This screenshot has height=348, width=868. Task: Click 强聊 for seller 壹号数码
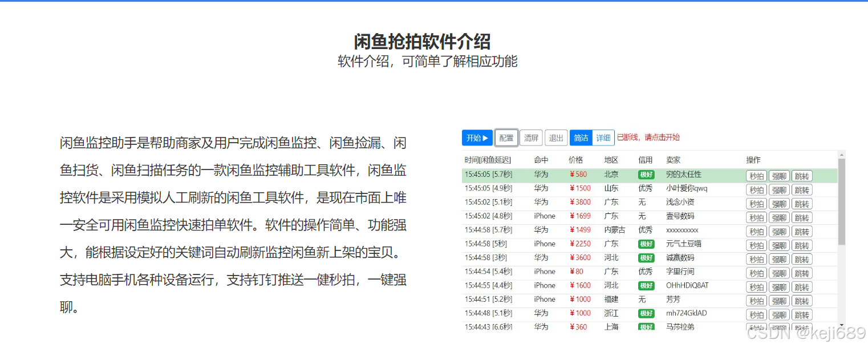coord(779,217)
